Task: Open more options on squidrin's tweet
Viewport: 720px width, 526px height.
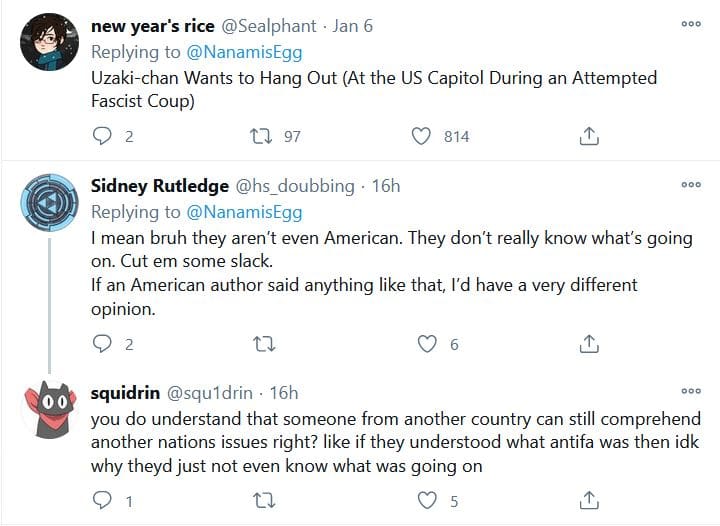Action: click(x=690, y=391)
